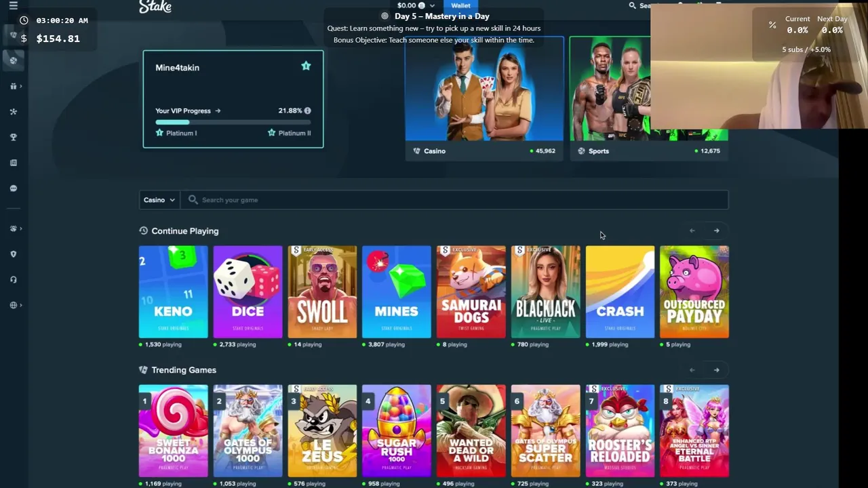Viewport: 868px width, 488px height.
Task: Open the Swoll game
Action: [x=322, y=291]
